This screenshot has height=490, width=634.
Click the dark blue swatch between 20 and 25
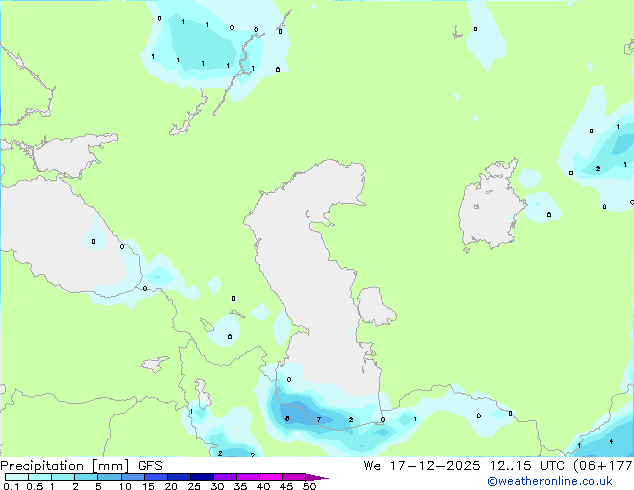pyautogui.click(x=178, y=477)
